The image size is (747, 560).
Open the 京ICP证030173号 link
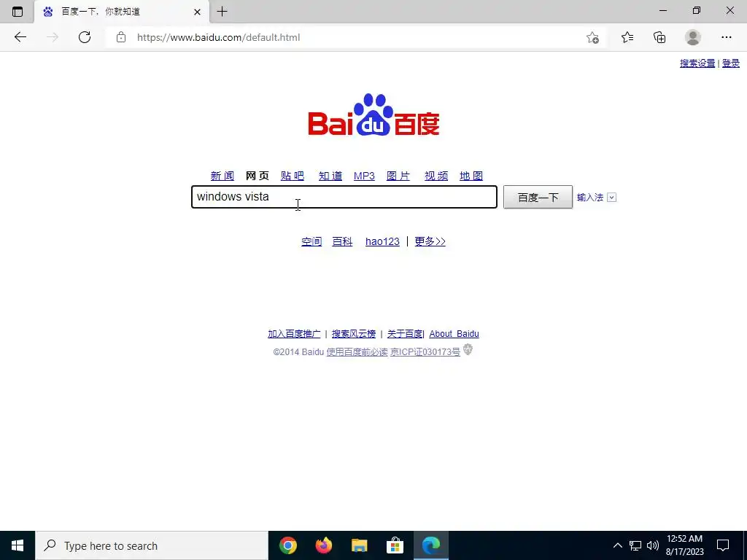pos(425,352)
